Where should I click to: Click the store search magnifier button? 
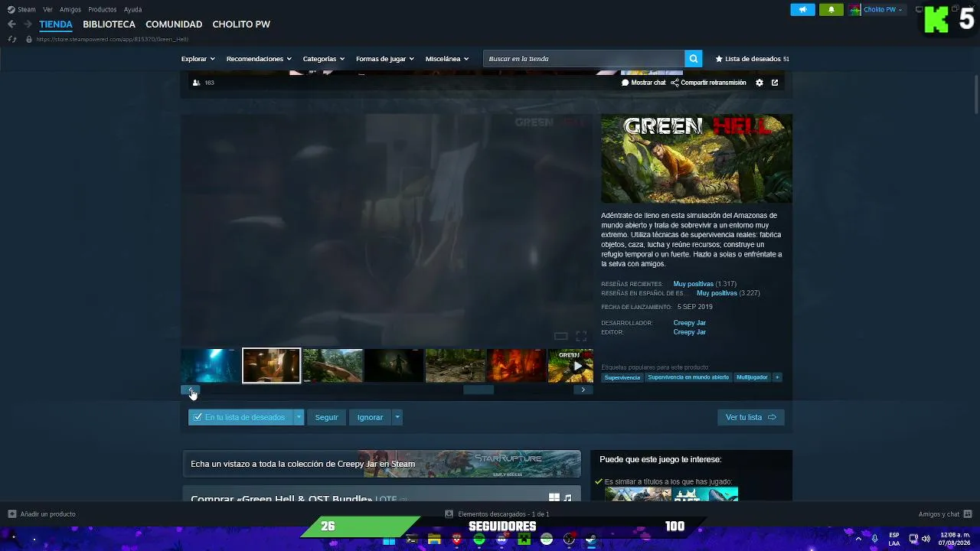pyautogui.click(x=694, y=59)
